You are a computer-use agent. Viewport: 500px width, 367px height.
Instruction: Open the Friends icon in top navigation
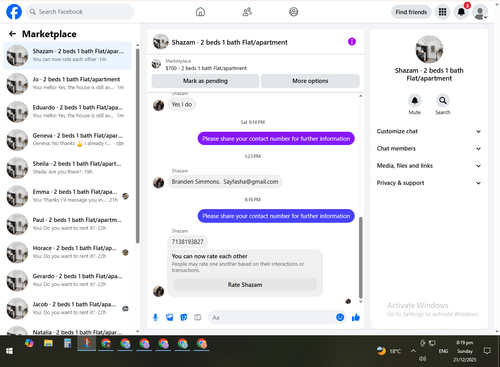pos(247,12)
